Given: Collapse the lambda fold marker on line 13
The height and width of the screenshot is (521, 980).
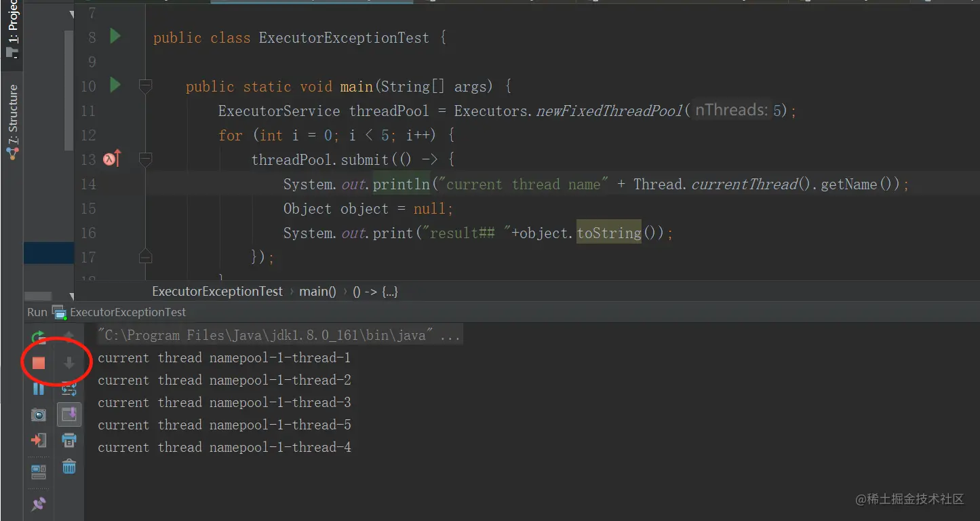Looking at the screenshot, I should [145, 159].
